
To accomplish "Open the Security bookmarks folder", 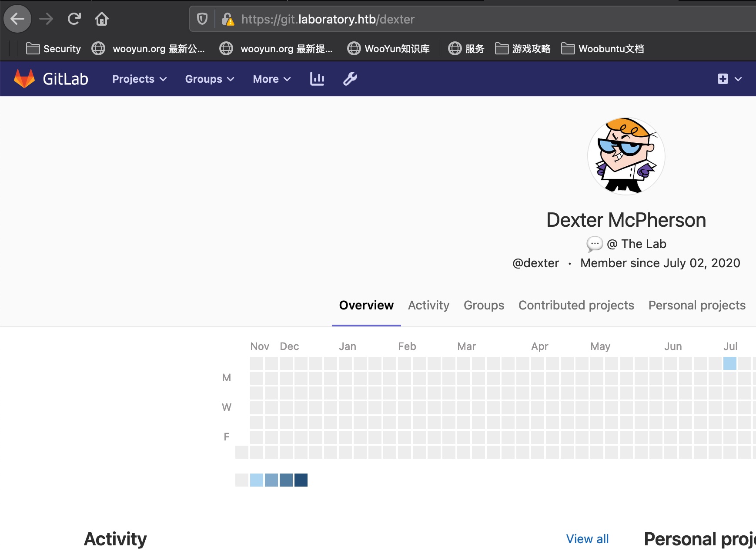I will tap(54, 49).
